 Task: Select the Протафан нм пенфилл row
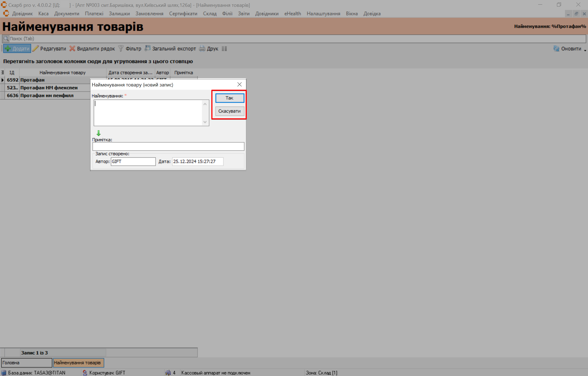[x=47, y=95]
